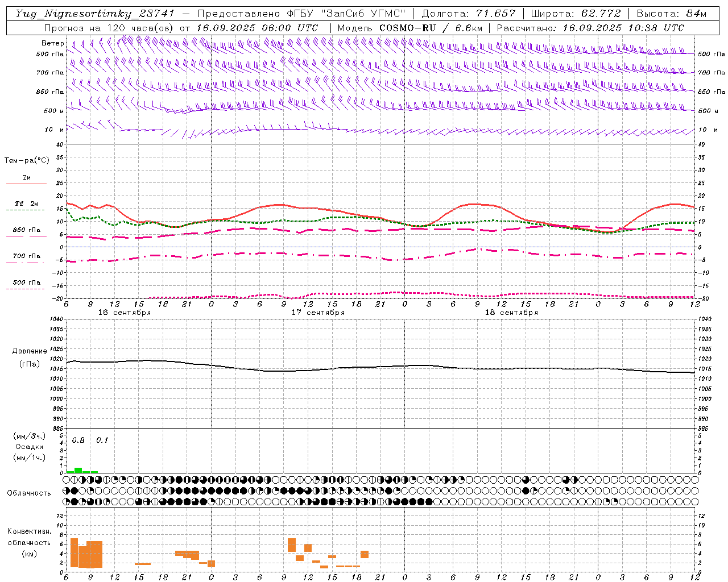This screenshot has height=582, width=728.
Task: Click the 'Давление' pressure panel label
Action: 30,351
